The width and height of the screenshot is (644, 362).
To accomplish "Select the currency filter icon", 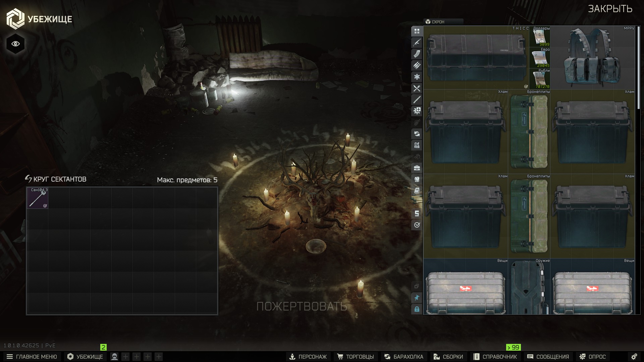I will [417, 214].
